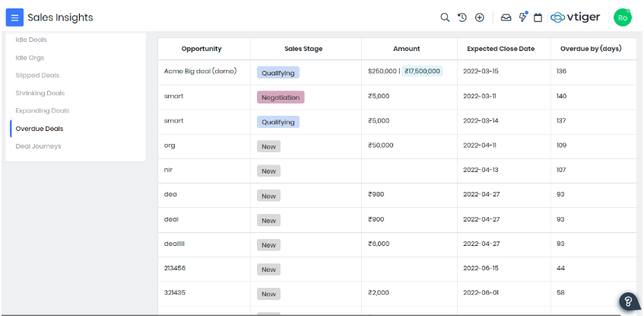Open the Ro user profile avatar
This screenshot has height=316, width=644.
(x=623, y=18)
